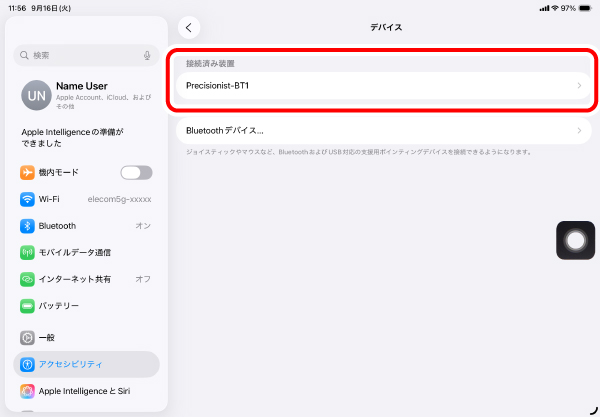This screenshot has height=419, width=600.
Task: Click the 検索 search input field
Action: point(80,55)
